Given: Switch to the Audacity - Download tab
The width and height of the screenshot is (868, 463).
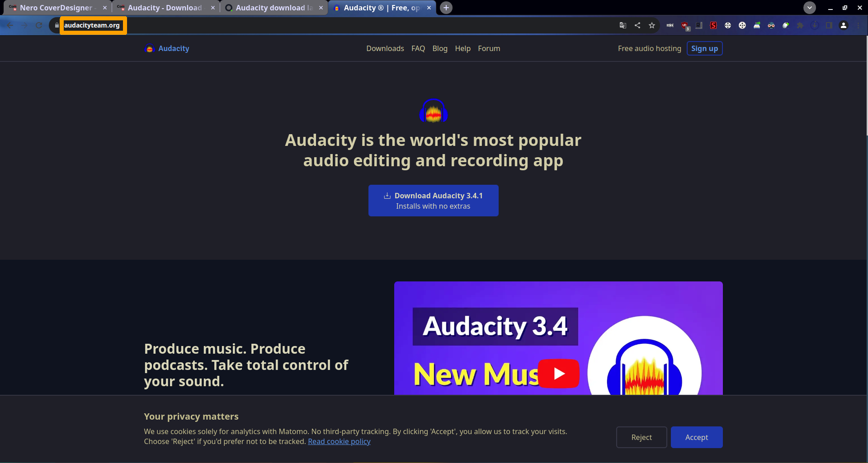Looking at the screenshot, I should pos(165,8).
